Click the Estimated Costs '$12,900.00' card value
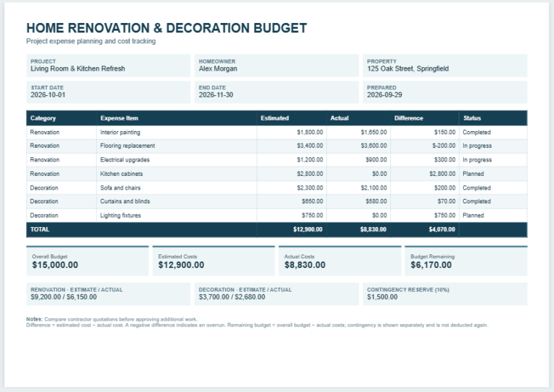The width and height of the screenshot is (554, 392). tap(181, 265)
